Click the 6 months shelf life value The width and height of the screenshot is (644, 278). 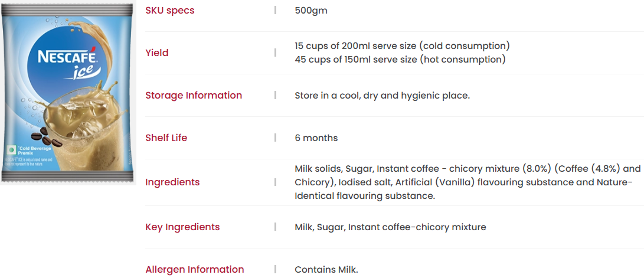point(316,138)
